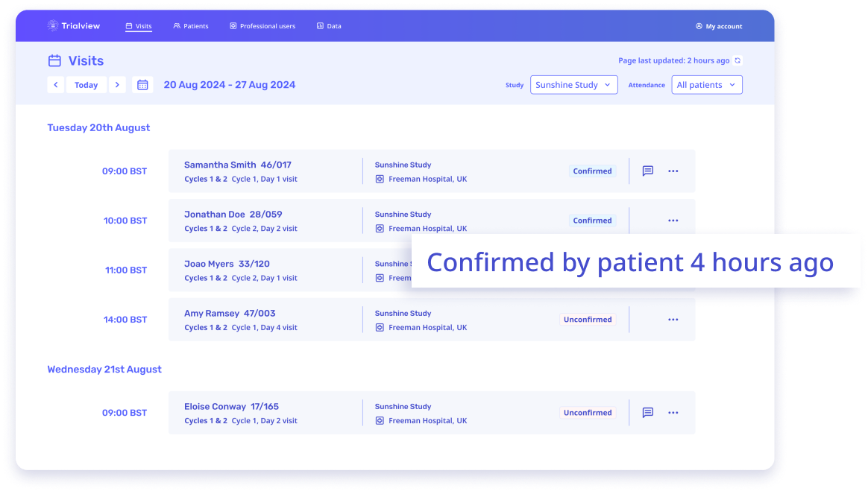Click the Trialview logo
Screen dimensions: 868x491
[74, 26]
